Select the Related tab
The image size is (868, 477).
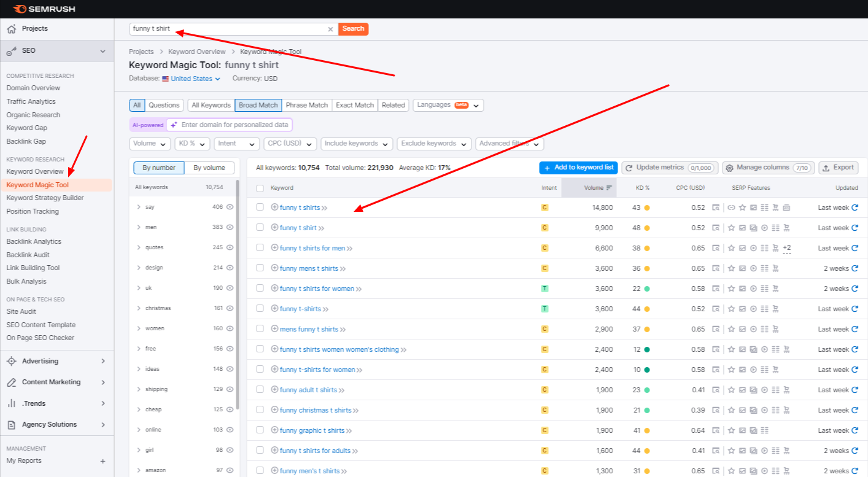(x=393, y=105)
